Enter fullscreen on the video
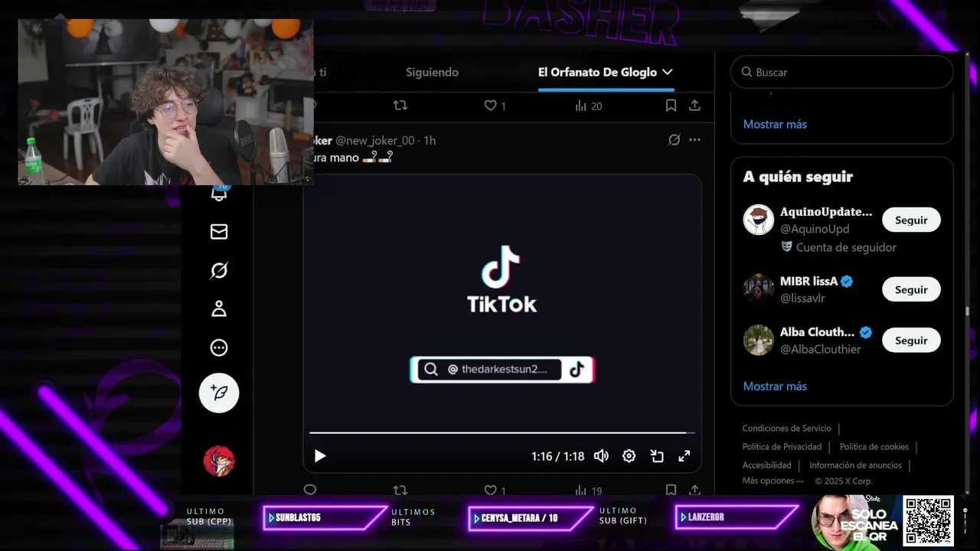 pyautogui.click(x=684, y=456)
